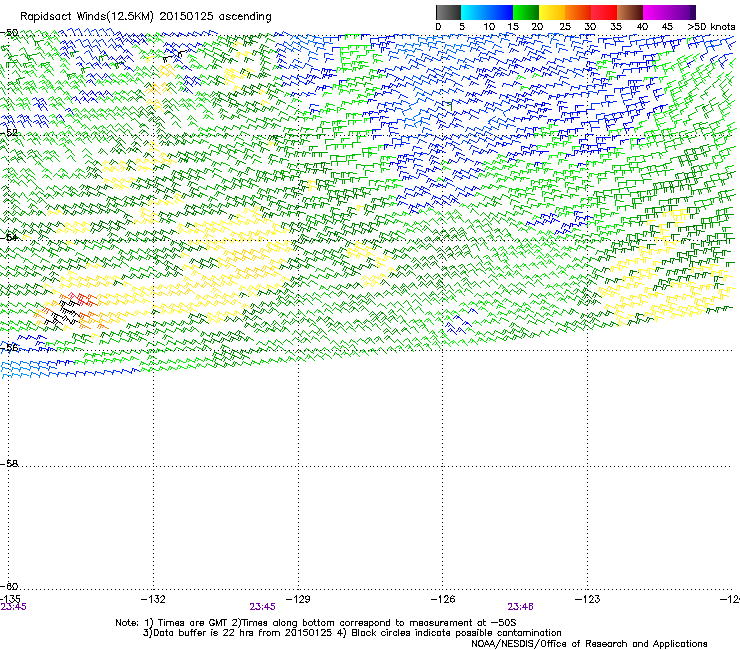Click the '-129' longitude axis label
This screenshot has width=740, height=650.
point(298,599)
